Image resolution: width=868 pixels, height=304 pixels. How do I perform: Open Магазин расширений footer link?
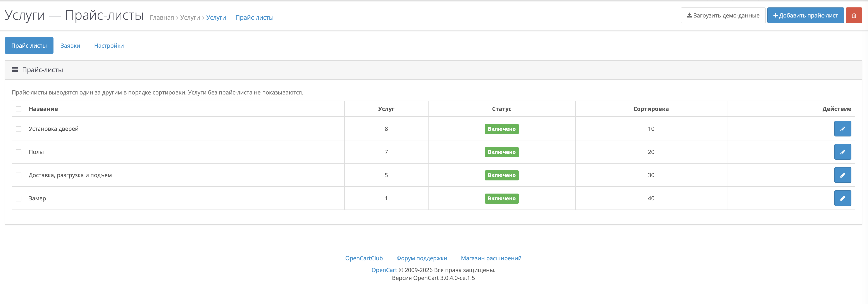coord(491,258)
